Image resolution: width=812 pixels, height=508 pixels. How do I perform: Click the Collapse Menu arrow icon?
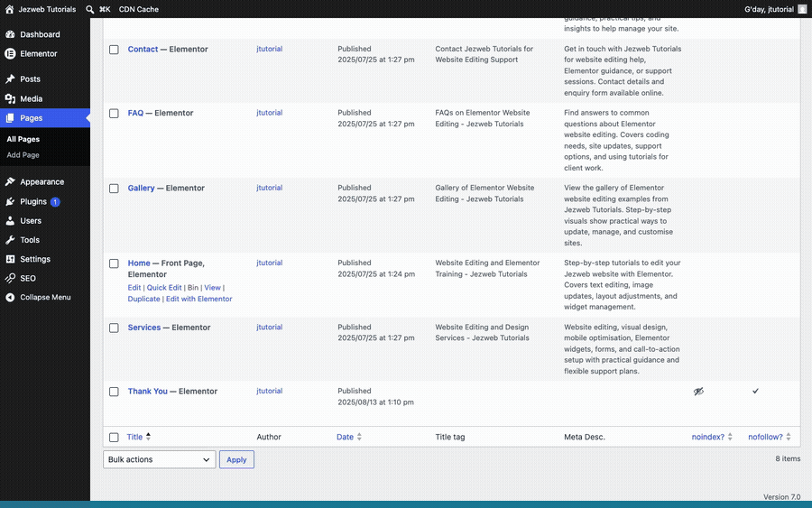point(10,297)
